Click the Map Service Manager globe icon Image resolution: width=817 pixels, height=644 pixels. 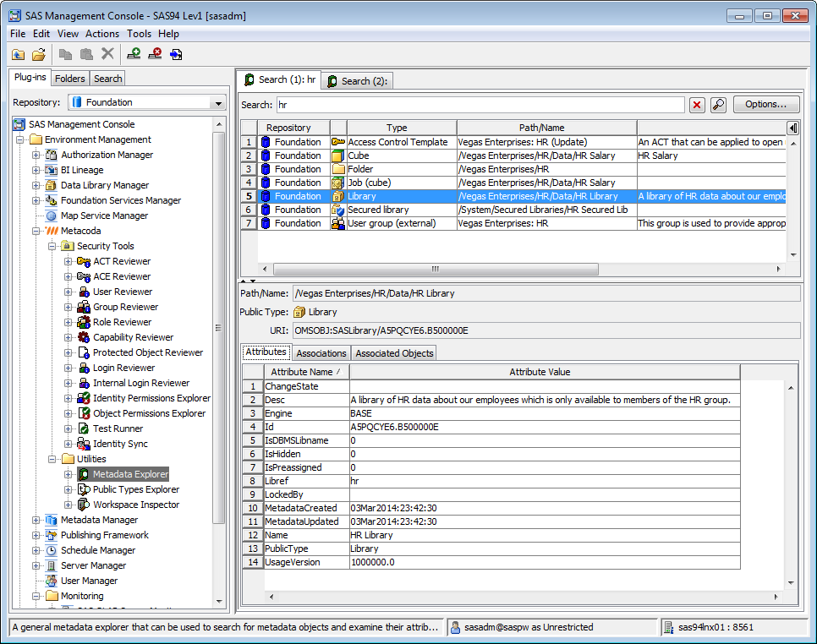coord(51,216)
